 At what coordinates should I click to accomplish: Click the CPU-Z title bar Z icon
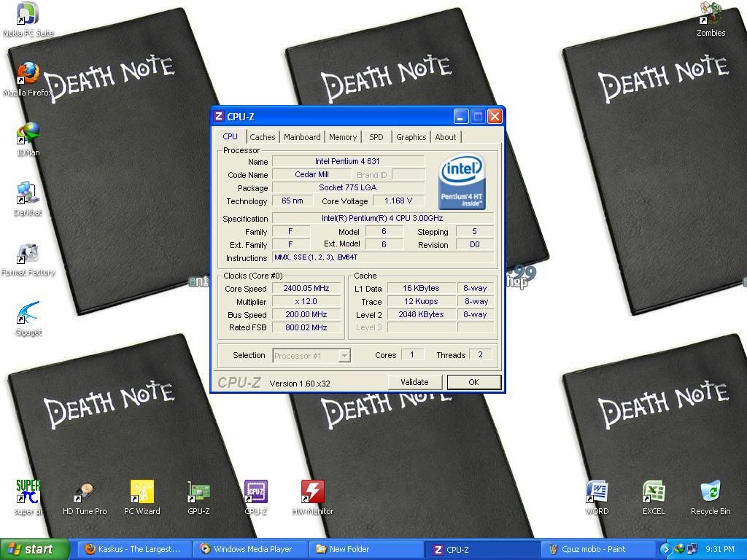coord(219,116)
